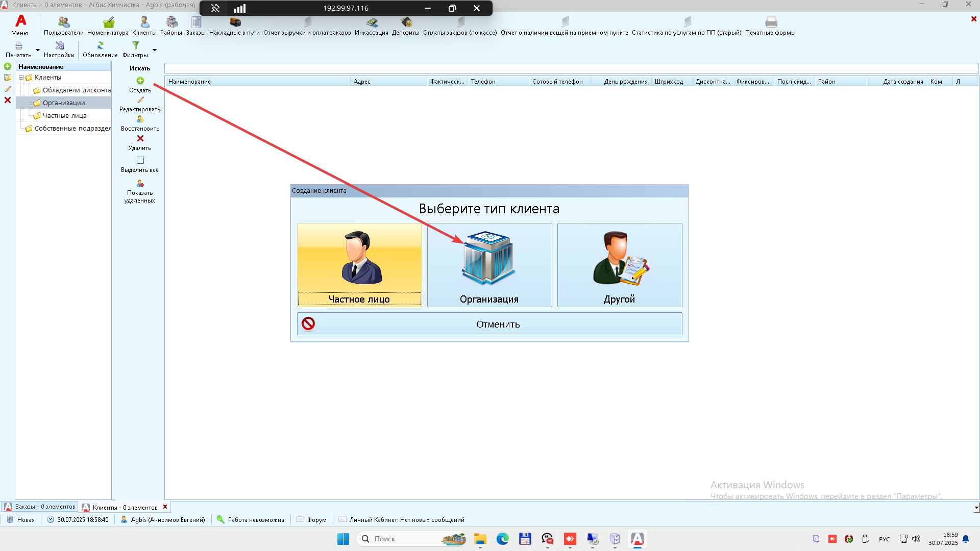Sort by День рождения column header
The image size is (980, 551).
pyautogui.click(x=621, y=82)
